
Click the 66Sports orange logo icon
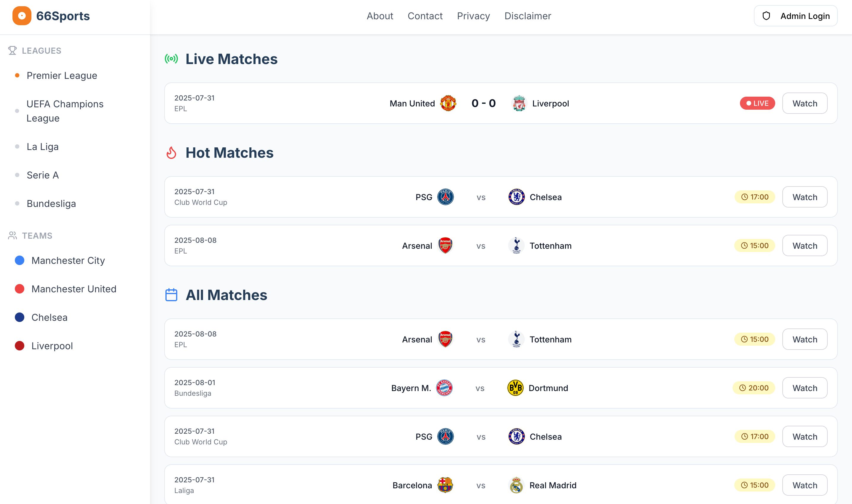[22, 16]
